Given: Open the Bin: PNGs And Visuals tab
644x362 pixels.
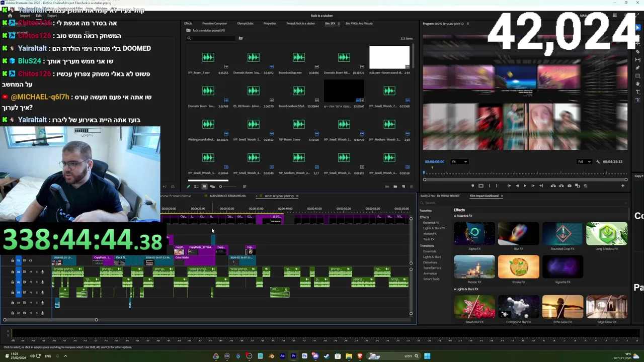Looking at the screenshot, I should pos(359,23).
